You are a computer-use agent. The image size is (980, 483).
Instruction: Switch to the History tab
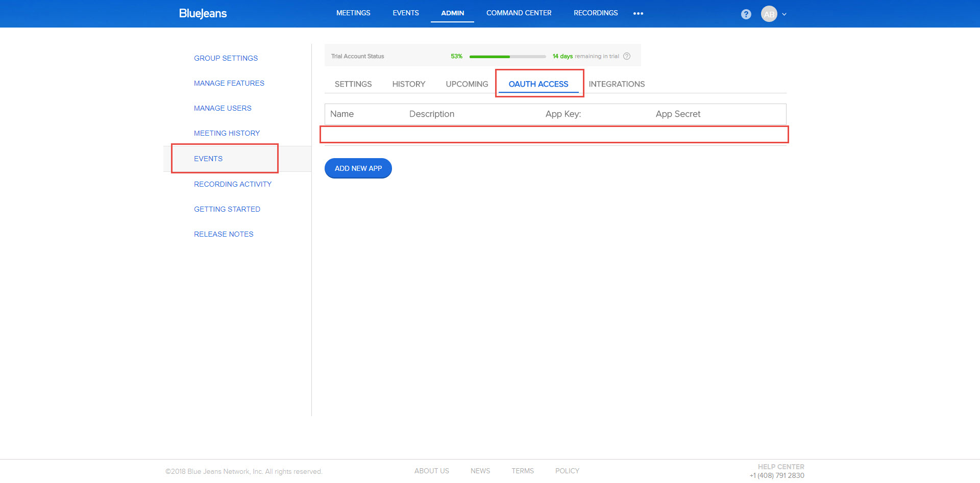[x=409, y=84]
